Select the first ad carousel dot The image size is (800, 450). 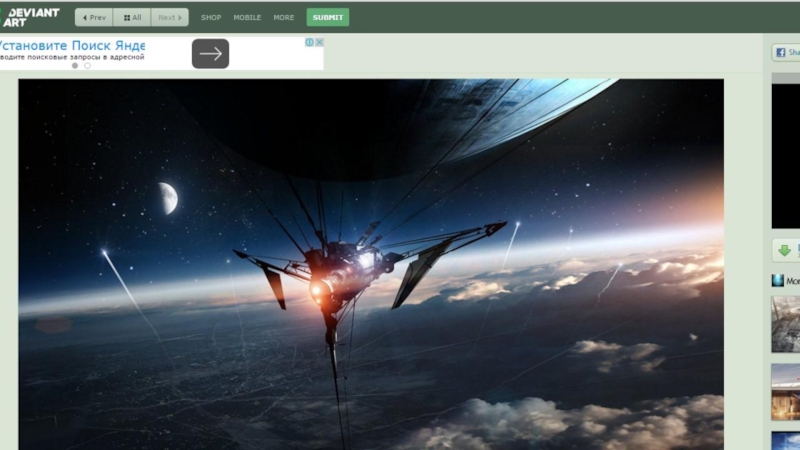[75, 65]
